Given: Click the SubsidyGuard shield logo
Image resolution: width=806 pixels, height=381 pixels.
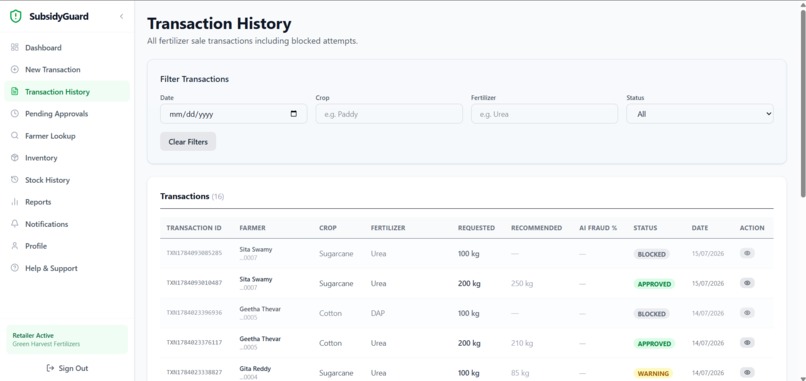Looking at the screenshot, I should (16, 16).
